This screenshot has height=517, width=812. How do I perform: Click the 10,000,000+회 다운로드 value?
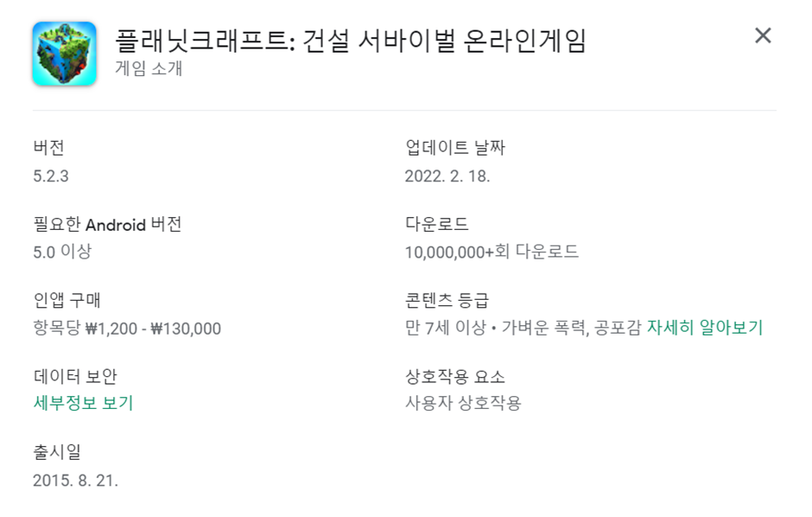pos(492,252)
